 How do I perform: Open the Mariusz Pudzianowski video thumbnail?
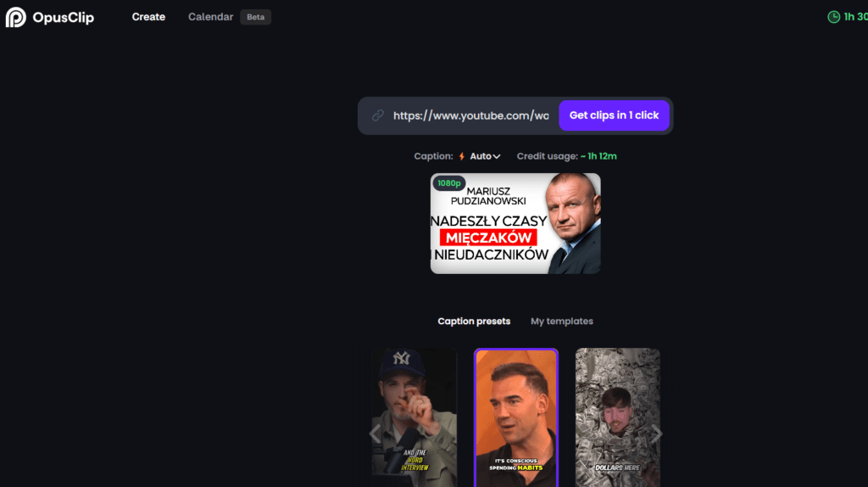(x=515, y=223)
